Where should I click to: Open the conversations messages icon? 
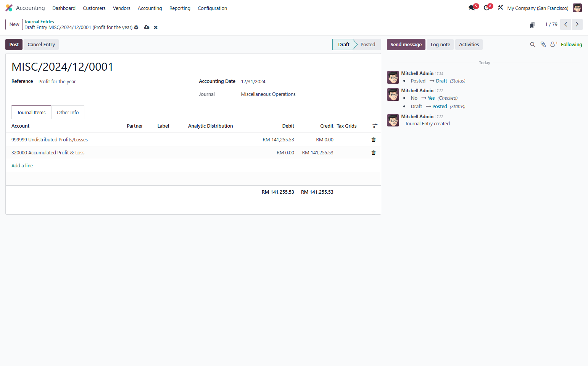coord(472,8)
